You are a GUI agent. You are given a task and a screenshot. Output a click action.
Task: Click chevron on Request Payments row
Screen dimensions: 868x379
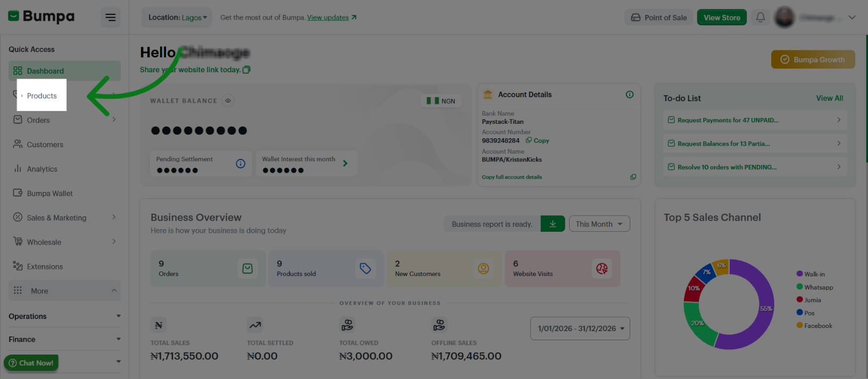tap(839, 120)
